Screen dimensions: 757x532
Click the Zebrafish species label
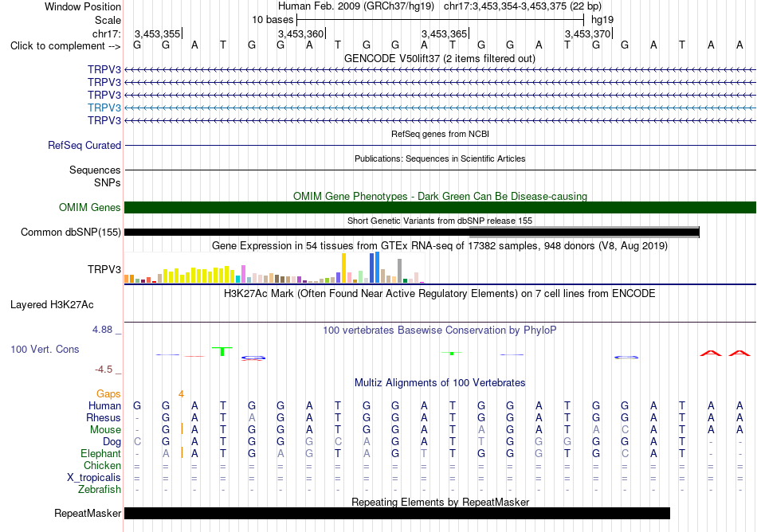[x=100, y=489]
